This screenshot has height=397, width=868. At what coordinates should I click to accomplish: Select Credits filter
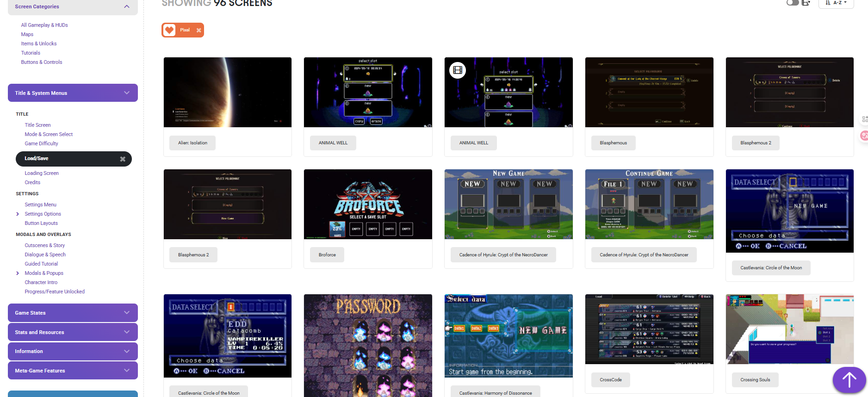coord(32,182)
